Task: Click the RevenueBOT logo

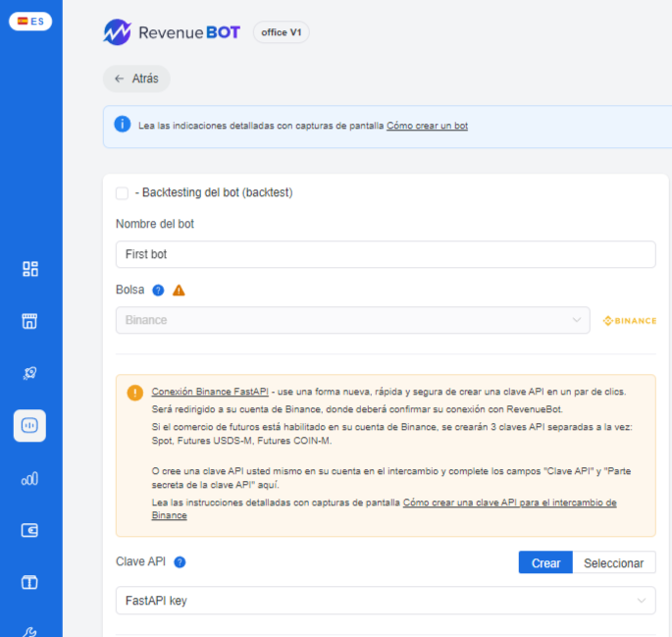Action: click(172, 32)
